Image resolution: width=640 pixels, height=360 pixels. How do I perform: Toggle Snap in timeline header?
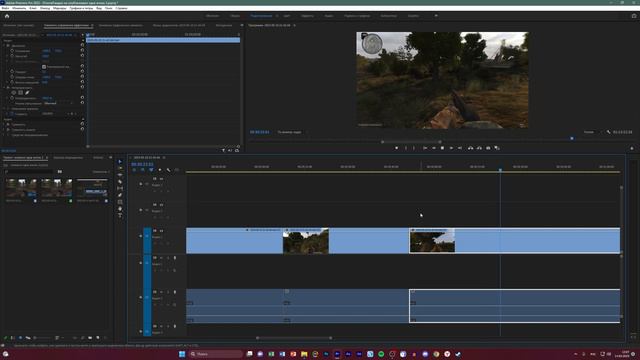(x=142, y=170)
